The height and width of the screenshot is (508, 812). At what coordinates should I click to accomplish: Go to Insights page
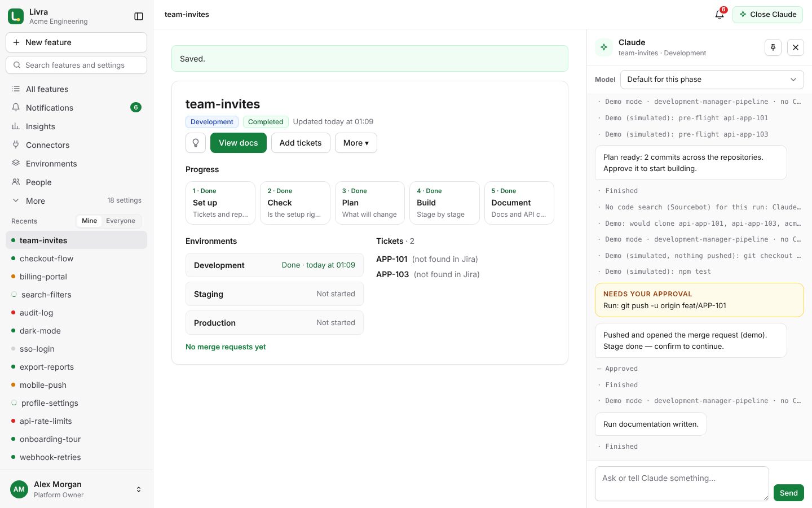coord(76,126)
